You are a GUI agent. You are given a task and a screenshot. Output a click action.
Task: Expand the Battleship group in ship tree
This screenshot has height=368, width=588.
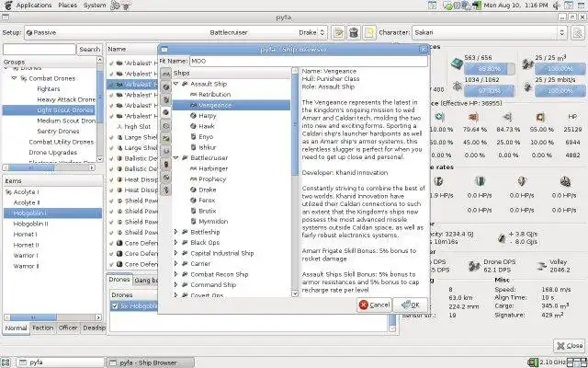click(176, 232)
